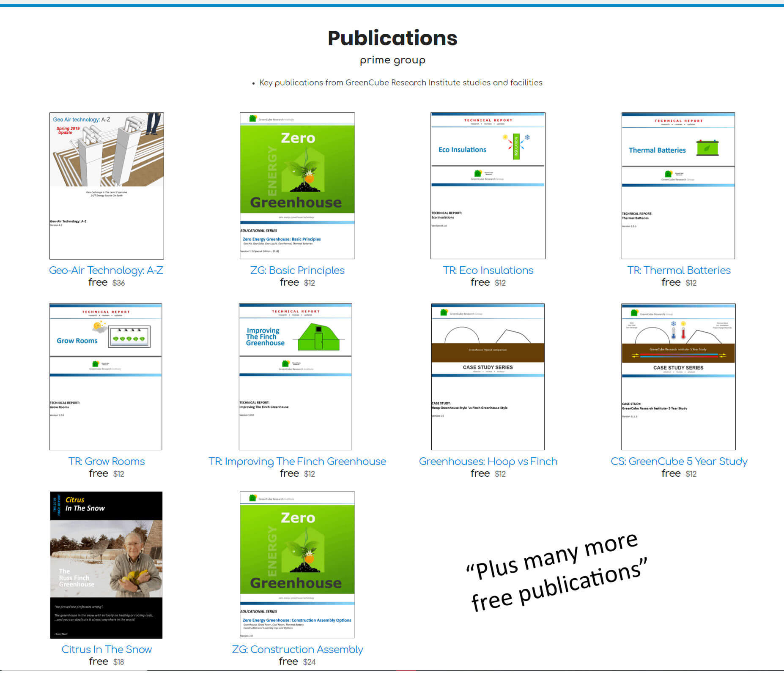The image size is (784, 675).
Task: Visit the Greenhouses: Hoop vs Finch link
Action: pos(488,462)
